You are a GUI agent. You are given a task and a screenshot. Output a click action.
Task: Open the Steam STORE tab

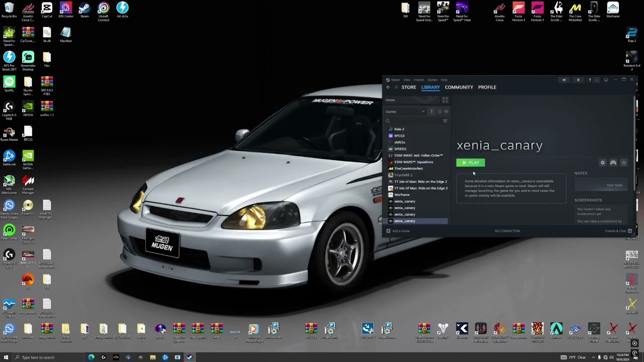409,87
